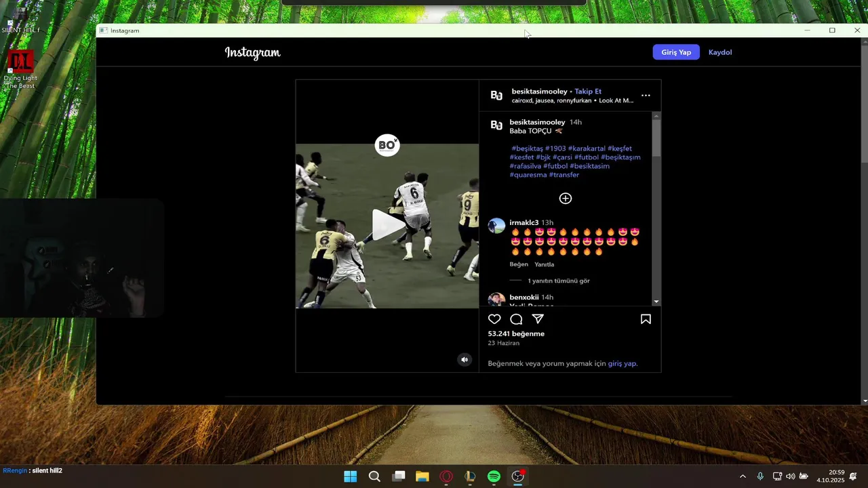The width and height of the screenshot is (868, 488).
Task: Open 'giriş yap' link below the post
Action: click(x=623, y=363)
